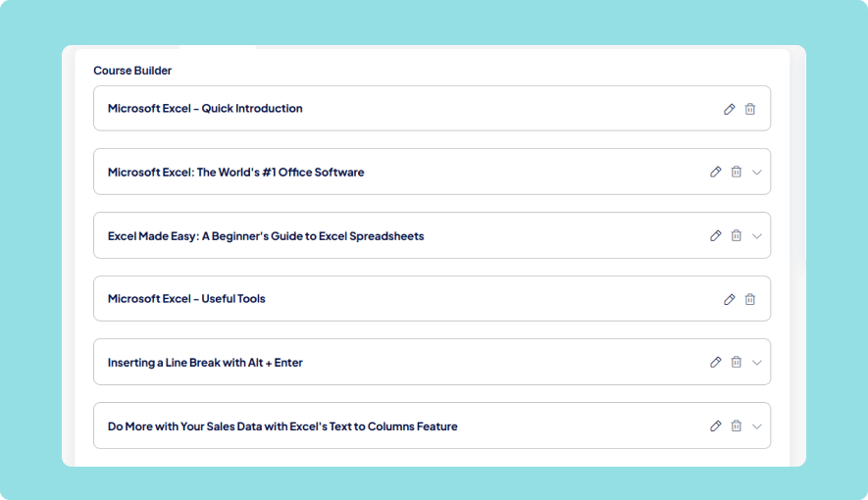The image size is (868, 500).
Task: Remove the Text to Columns Feature lesson
Action: 737,425
